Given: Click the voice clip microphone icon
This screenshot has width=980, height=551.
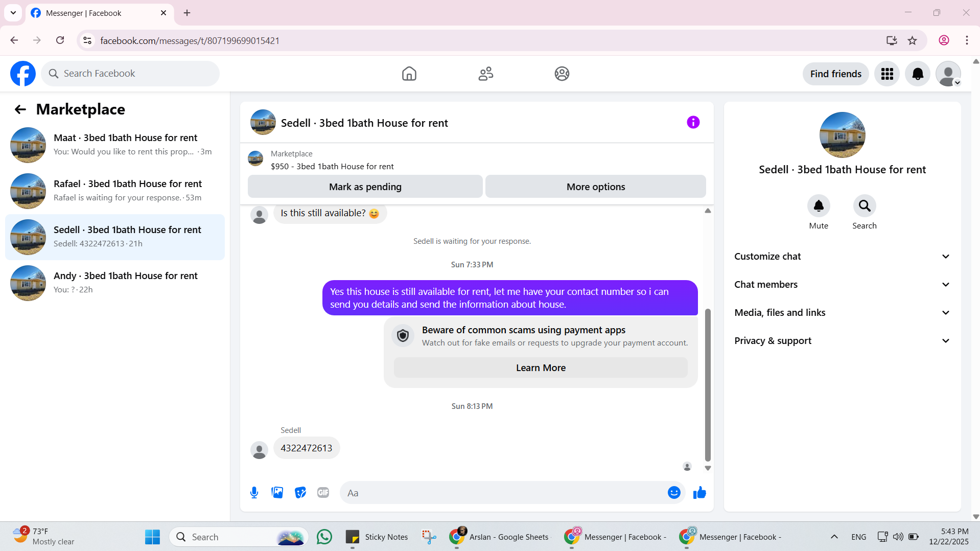Looking at the screenshot, I should [x=254, y=493].
